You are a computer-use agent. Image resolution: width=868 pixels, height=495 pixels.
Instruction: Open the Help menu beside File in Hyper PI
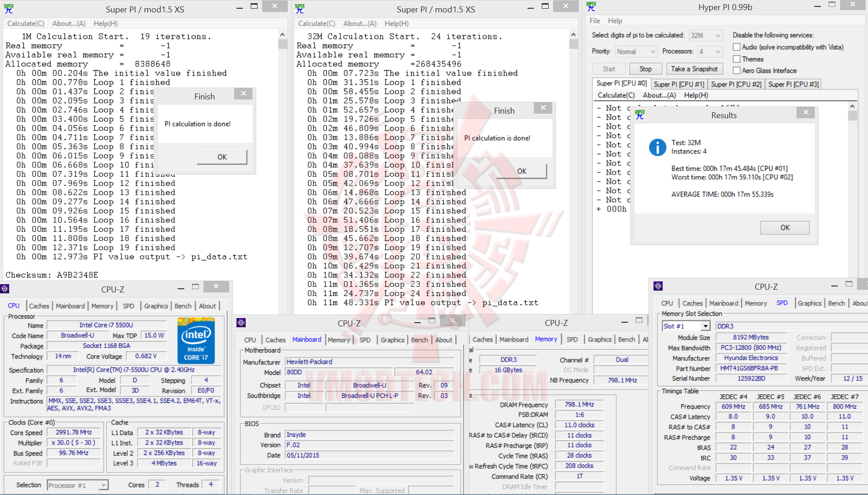[615, 21]
